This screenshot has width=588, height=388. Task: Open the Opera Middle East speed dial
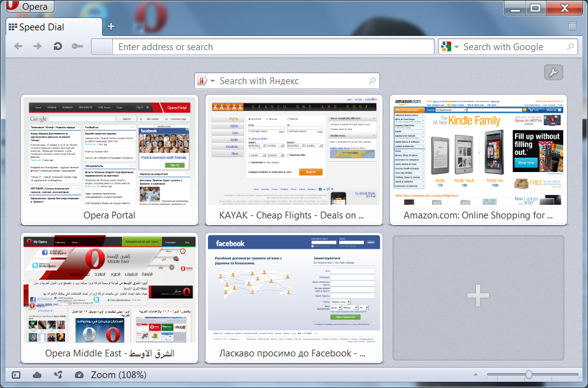(110, 298)
